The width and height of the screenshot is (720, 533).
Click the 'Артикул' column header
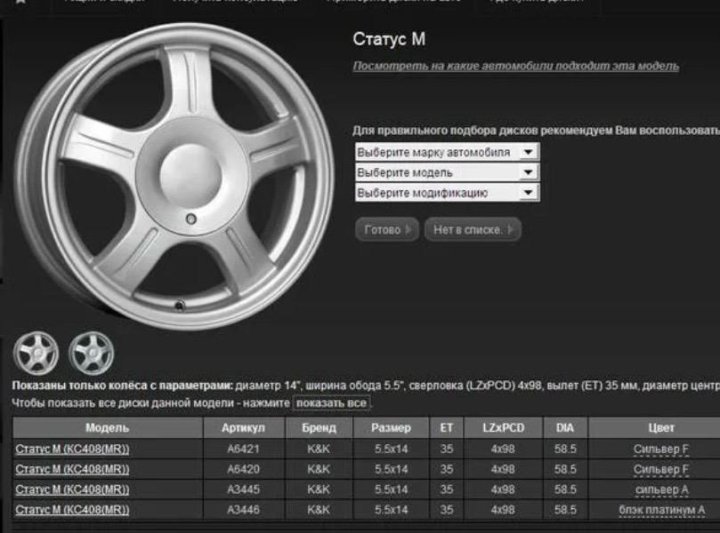coord(247,428)
